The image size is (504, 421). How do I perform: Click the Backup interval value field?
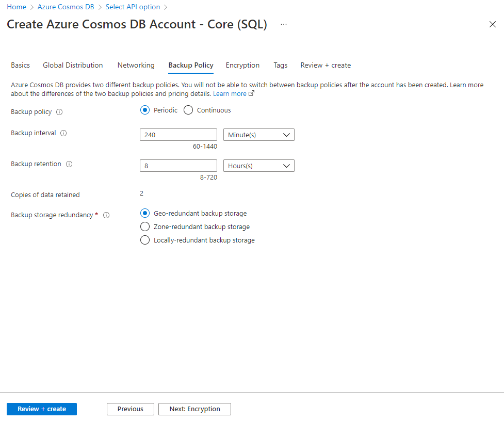click(x=178, y=135)
